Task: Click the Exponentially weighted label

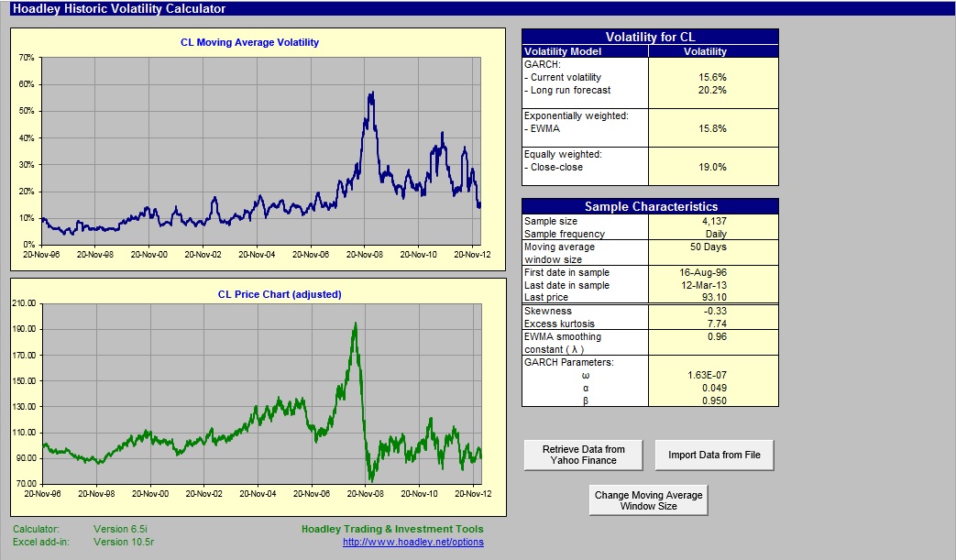Action: point(577,115)
